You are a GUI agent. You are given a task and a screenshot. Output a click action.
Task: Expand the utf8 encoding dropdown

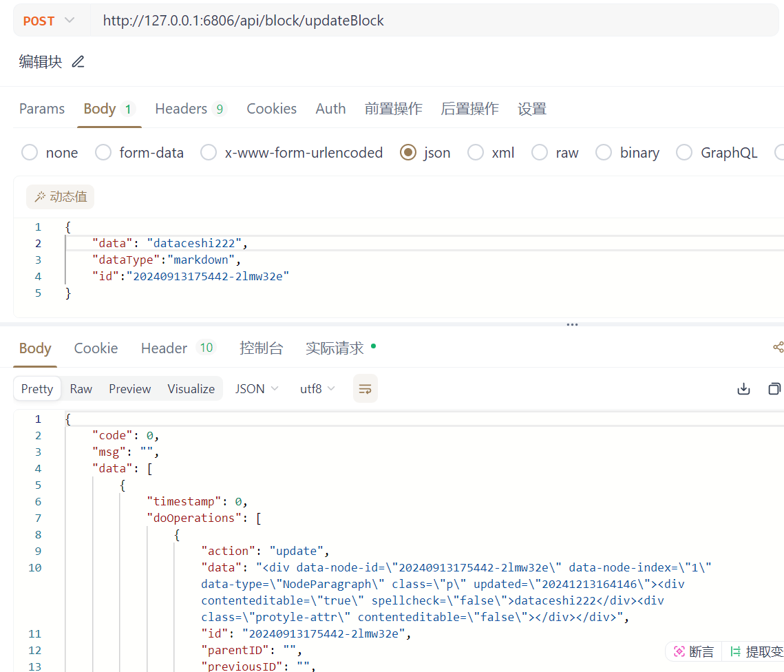[317, 389]
